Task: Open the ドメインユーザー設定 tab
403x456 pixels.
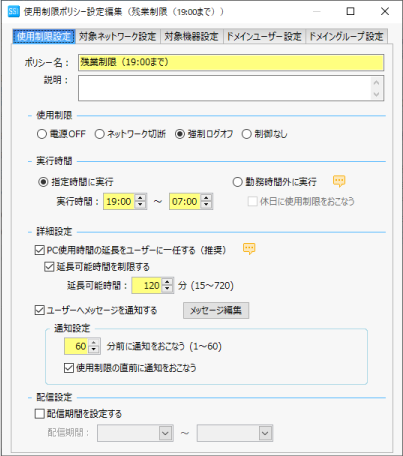Action: [x=264, y=36]
